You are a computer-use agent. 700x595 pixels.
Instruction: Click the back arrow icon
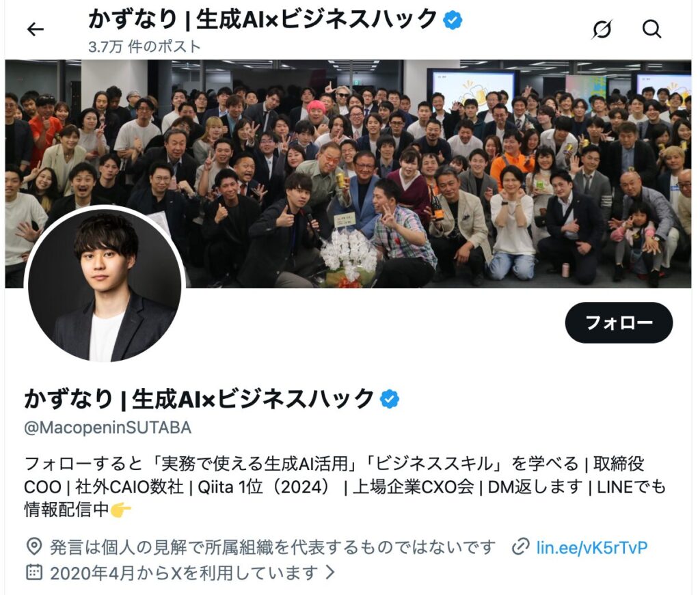click(36, 29)
